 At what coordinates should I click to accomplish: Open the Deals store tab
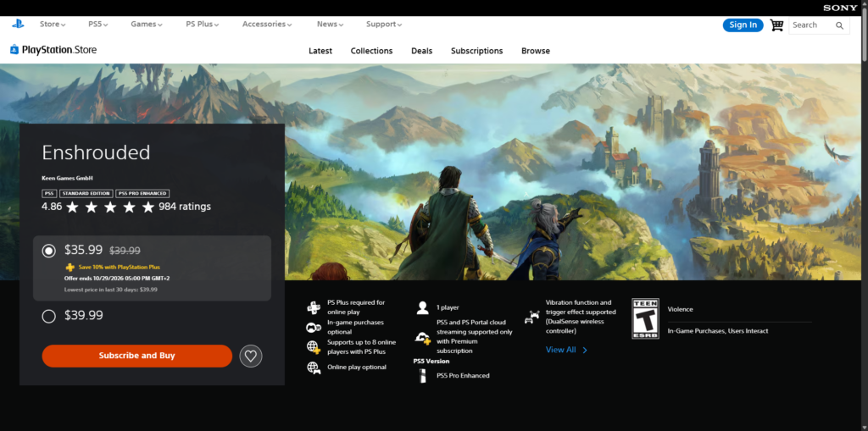(422, 51)
